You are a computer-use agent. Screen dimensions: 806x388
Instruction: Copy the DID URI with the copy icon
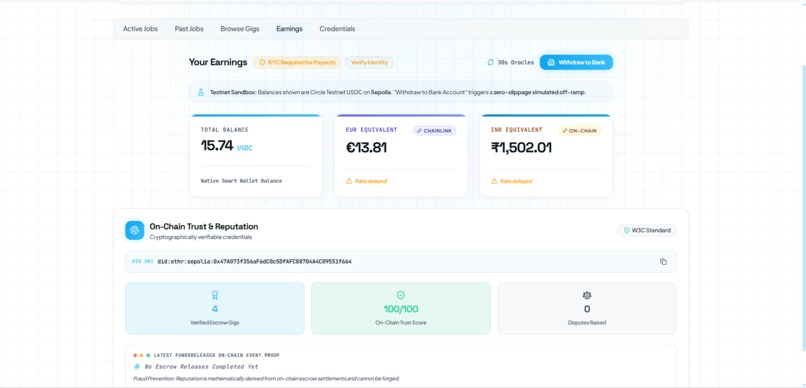pyautogui.click(x=663, y=262)
